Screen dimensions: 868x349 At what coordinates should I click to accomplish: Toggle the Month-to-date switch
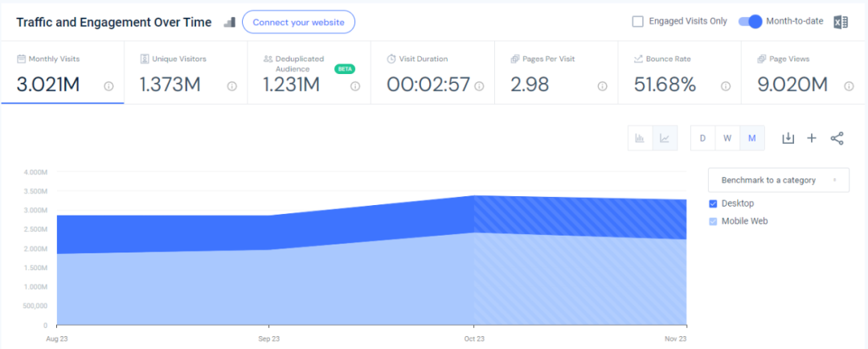(750, 22)
